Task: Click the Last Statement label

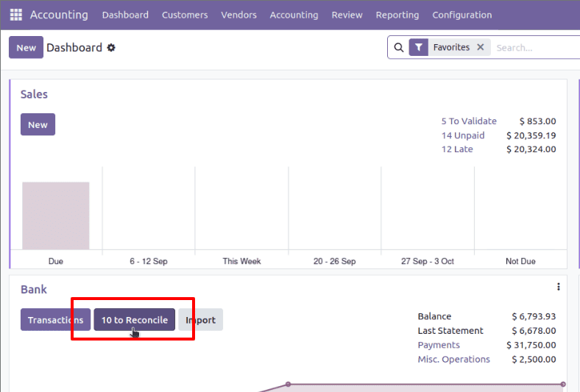Action: tap(450, 331)
